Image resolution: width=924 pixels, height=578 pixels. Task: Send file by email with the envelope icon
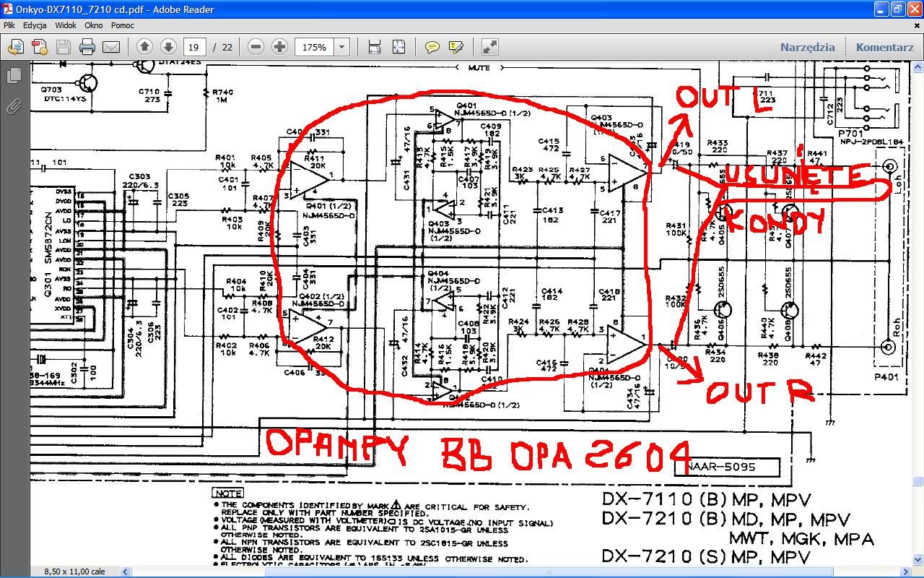[x=111, y=47]
